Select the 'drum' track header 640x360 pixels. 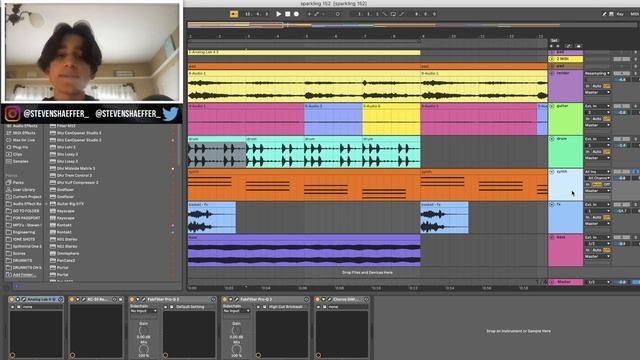(565, 152)
